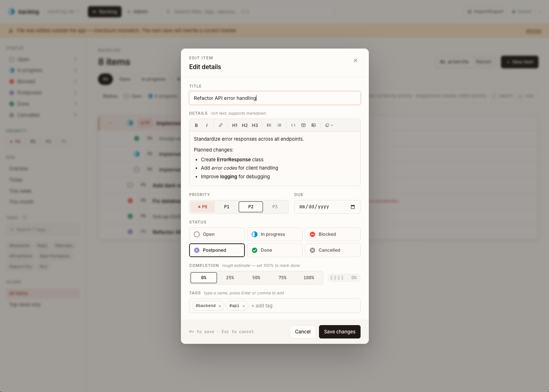Remove the #api tag
This screenshot has width=549, height=392.
[244, 306]
